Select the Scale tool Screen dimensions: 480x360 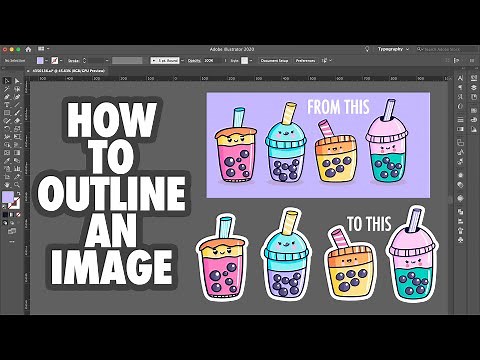(17, 129)
